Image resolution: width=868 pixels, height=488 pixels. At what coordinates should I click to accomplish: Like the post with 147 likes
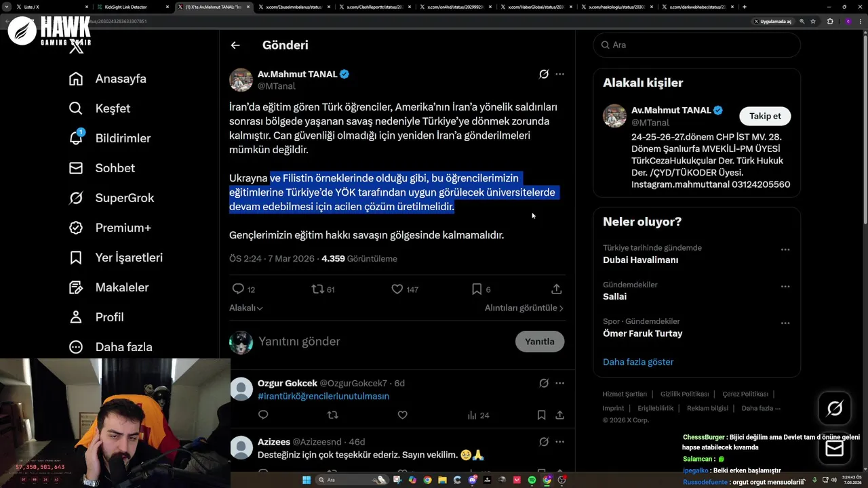[397, 289]
